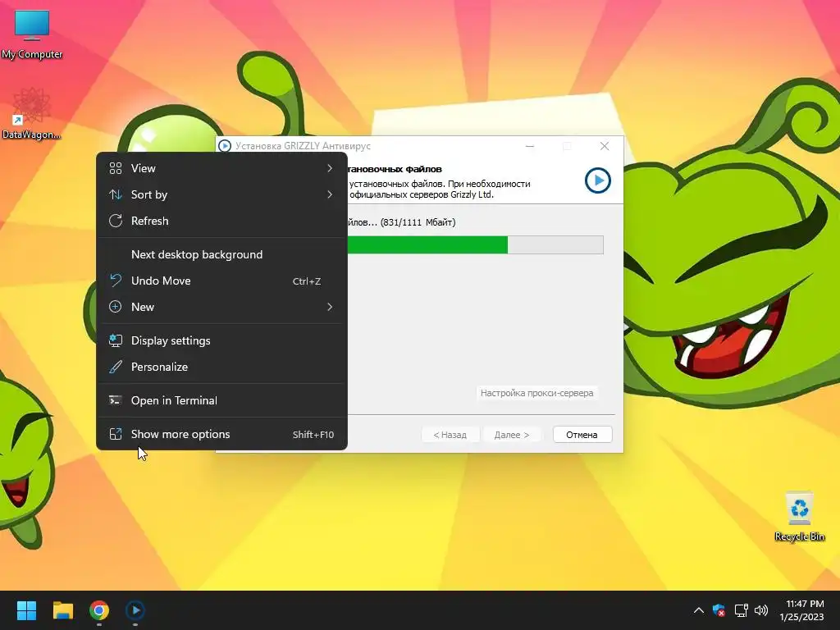The height and width of the screenshot is (630, 840).
Task: Open the Sort by submenu
Action: point(221,194)
